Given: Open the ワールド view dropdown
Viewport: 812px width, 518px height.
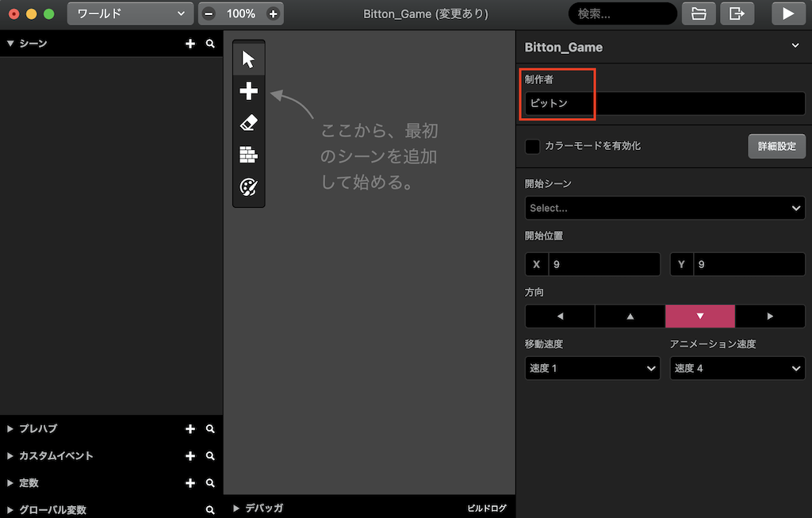Looking at the screenshot, I should 130,13.
